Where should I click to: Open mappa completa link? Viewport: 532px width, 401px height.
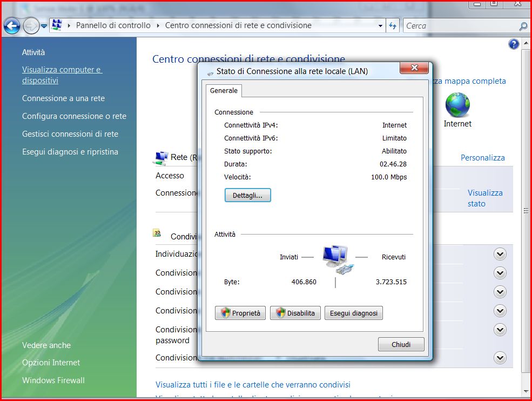(469, 81)
